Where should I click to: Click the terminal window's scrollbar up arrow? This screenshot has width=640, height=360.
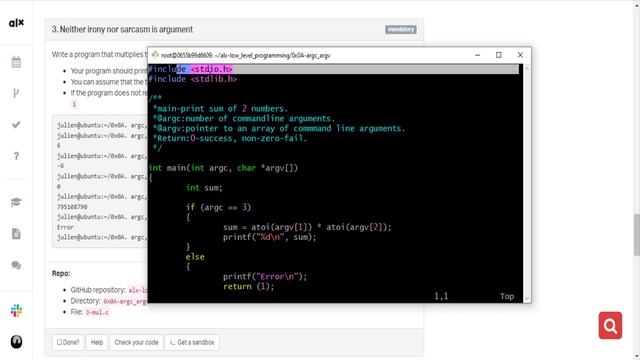tap(527, 68)
